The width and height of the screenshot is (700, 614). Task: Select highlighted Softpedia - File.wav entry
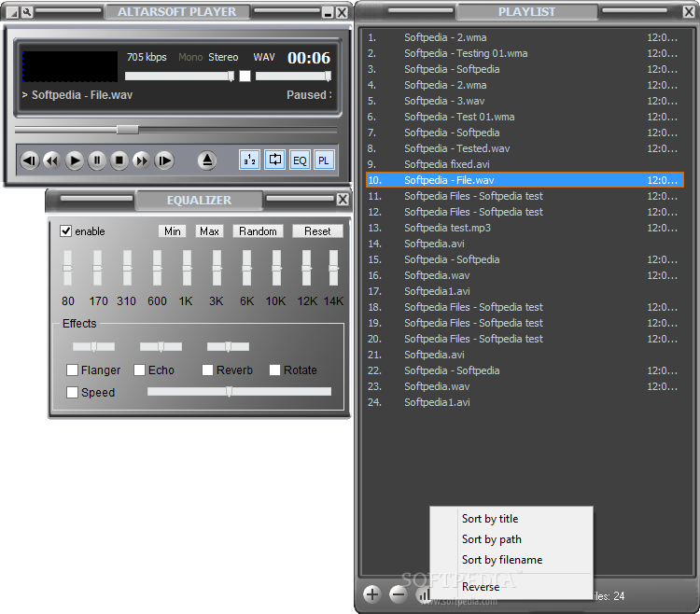tap(525, 180)
